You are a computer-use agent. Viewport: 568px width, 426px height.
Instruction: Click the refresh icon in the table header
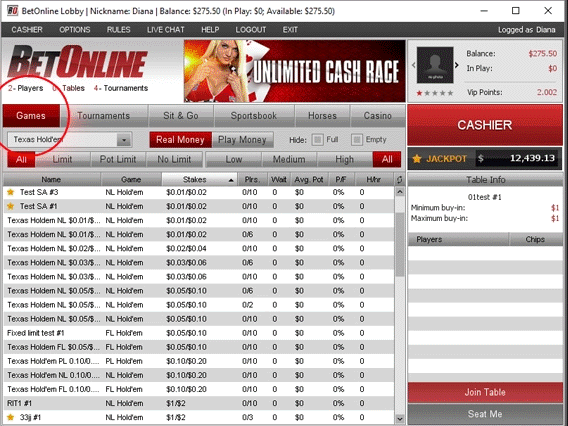pos(400,180)
